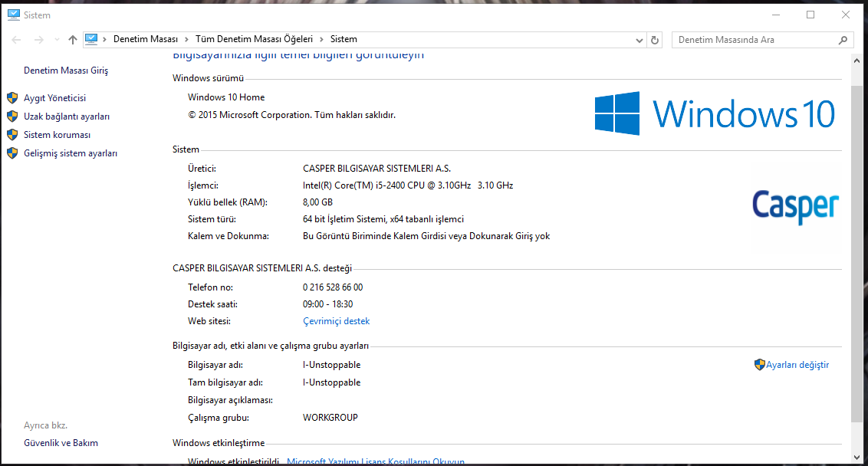The width and height of the screenshot is (868, 466).
Task: Click the search magnifier icon
Action: pyautogui.click(x=843, y=40)
